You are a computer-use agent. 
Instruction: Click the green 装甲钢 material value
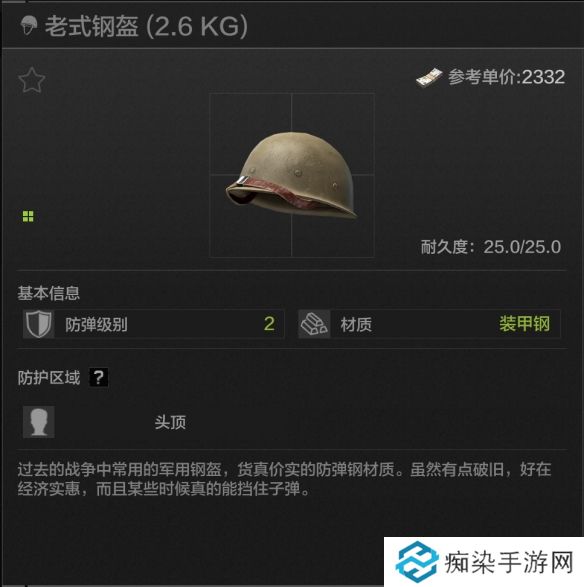(x=524, y=324)
